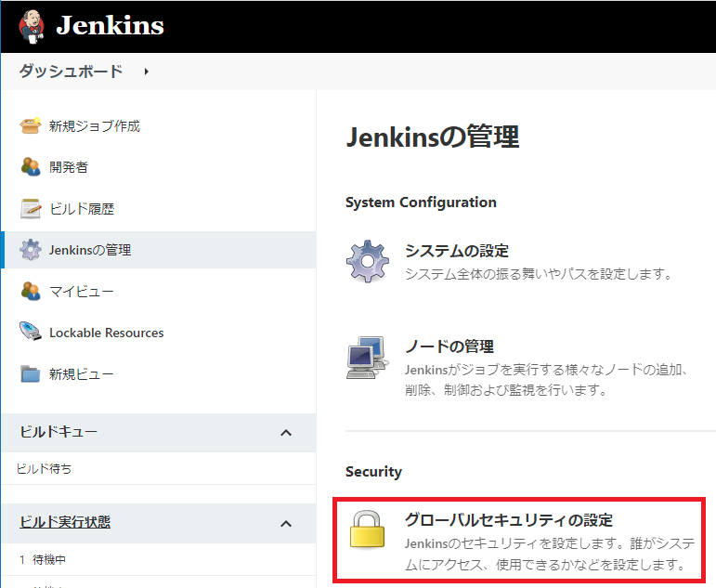Open the 新規ジョブ作成 sidebar link
Image resolution: width=716 pixels, height=588 pixels.
pyautogui.click(x=95, y=126)
